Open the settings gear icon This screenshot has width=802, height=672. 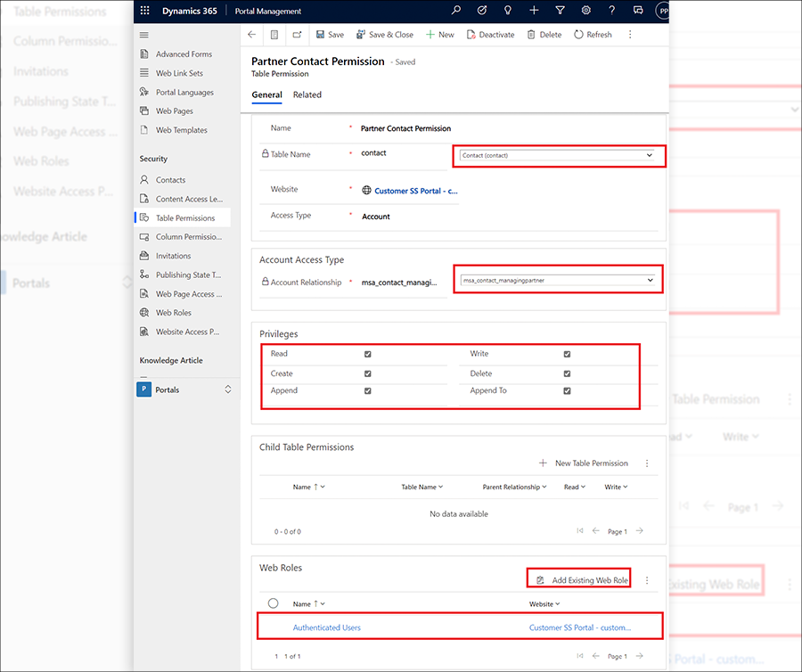click(586, 11)
